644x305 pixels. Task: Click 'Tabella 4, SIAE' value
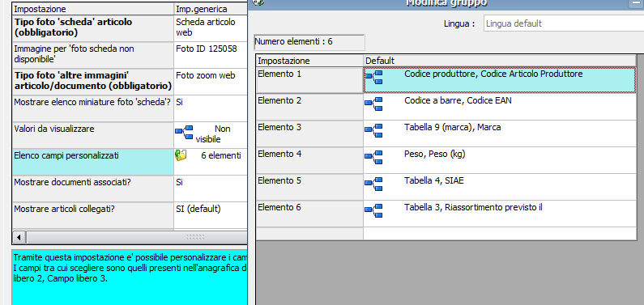coord(433,180)
